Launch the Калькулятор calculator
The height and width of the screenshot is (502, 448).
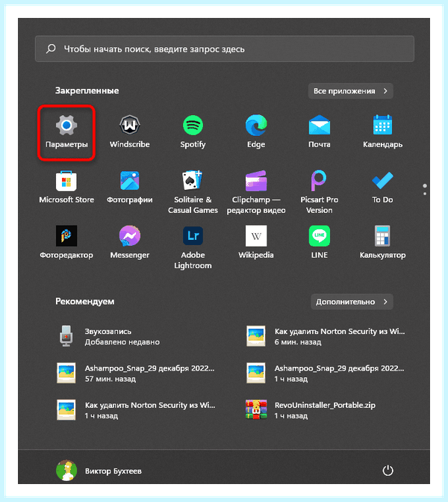point(382,243)
